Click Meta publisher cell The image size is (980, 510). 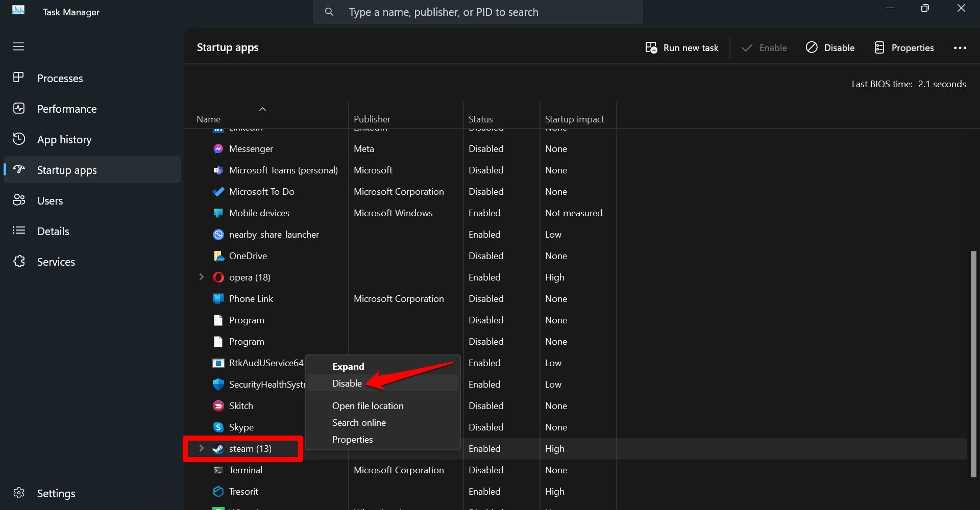pyautogui.click(x=364, y=149)
